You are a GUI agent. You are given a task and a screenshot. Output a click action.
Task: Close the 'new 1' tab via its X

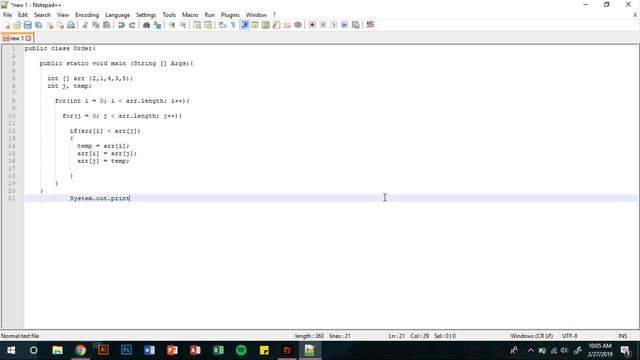(x=29, y=38)
